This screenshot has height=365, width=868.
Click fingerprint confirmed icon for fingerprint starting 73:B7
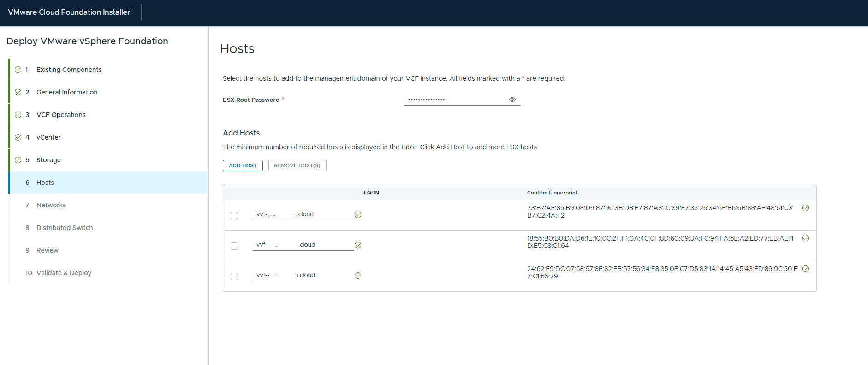click(x=805, y=208)
